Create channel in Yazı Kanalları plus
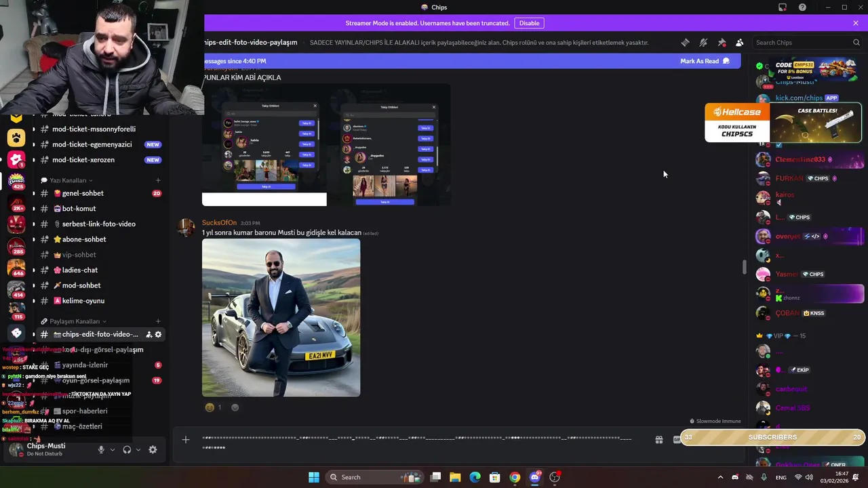868x488 pixels. tap(158, 180)
